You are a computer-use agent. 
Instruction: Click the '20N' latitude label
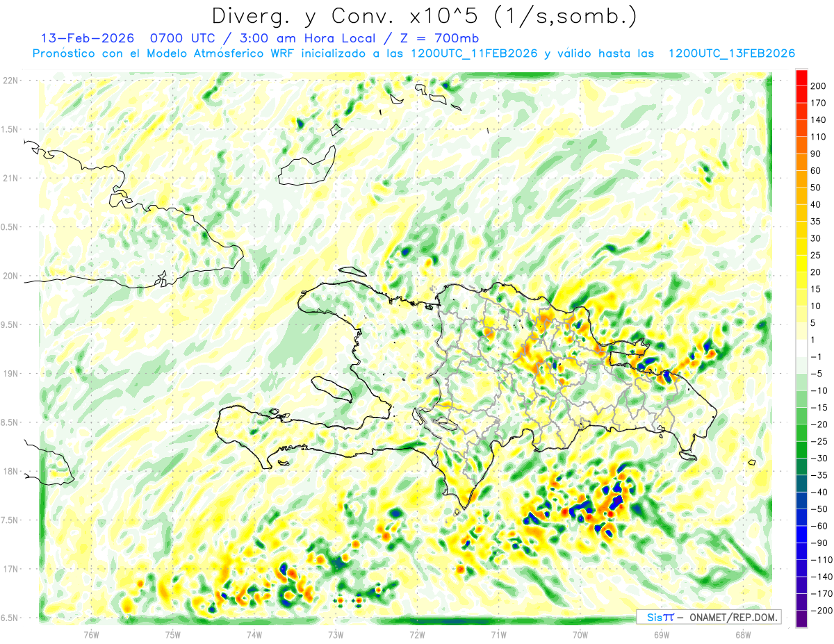click(x=10, y=276)
